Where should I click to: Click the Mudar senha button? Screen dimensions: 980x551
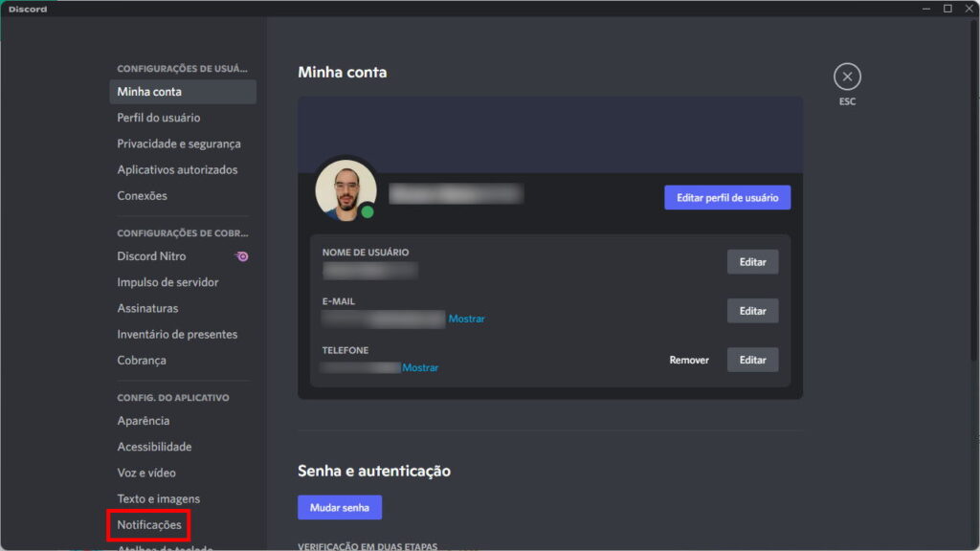click(340, 507)
